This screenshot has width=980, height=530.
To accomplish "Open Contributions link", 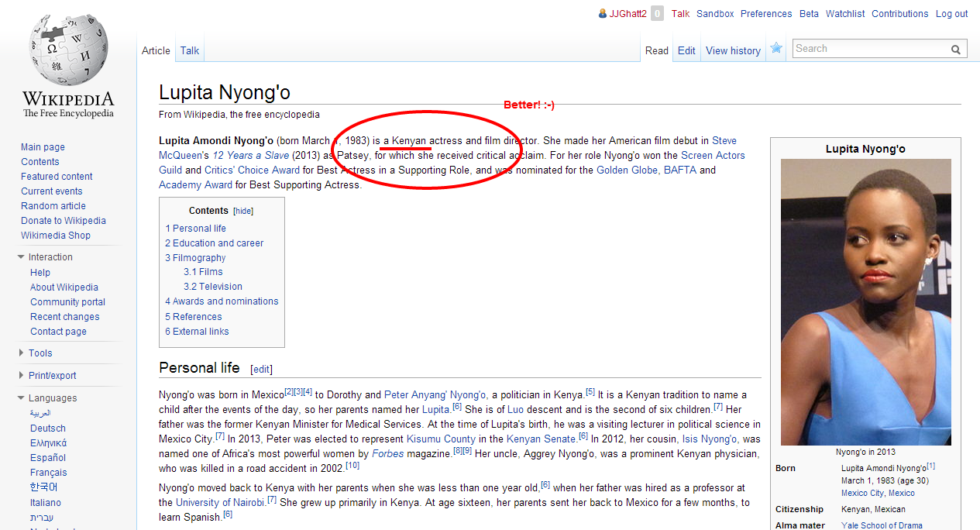I will pos(899,14).
